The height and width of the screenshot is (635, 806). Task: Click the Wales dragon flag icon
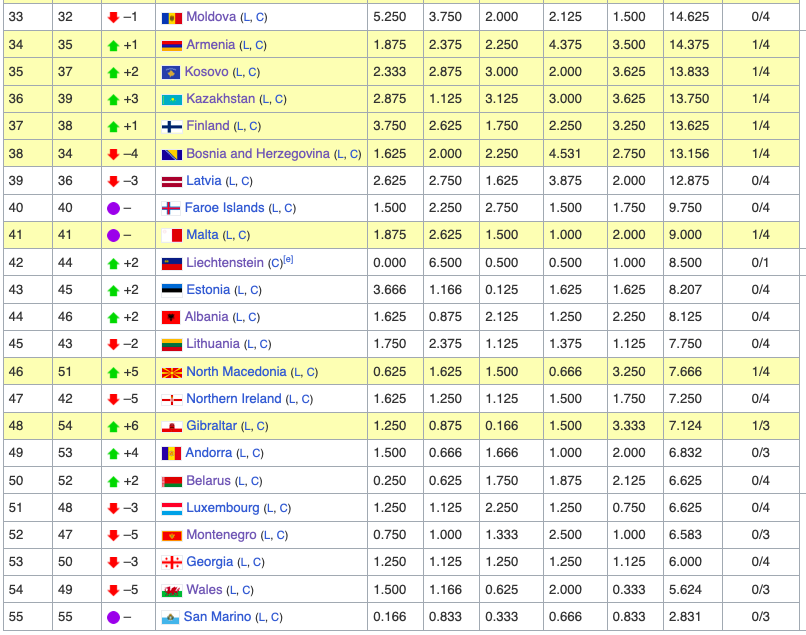pos(171,590)
